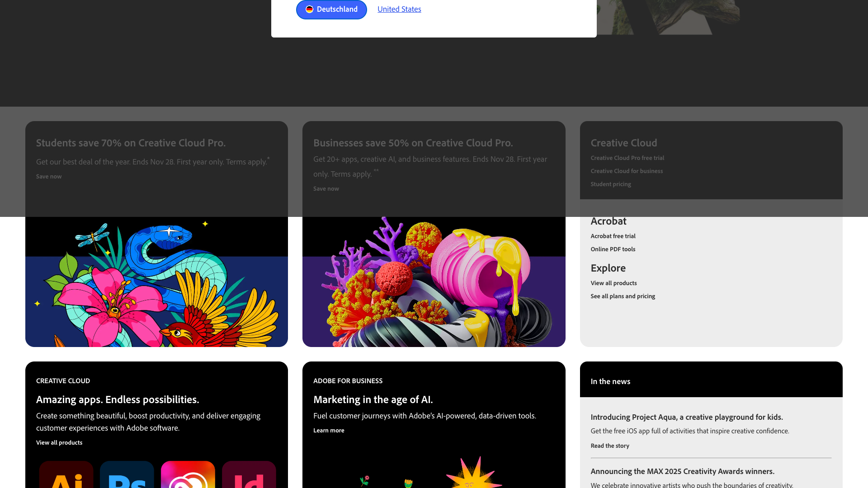The width and height of the screenshot is (868, 488).
Task: Read the story about Project Aqua
Action: point(609,446)
